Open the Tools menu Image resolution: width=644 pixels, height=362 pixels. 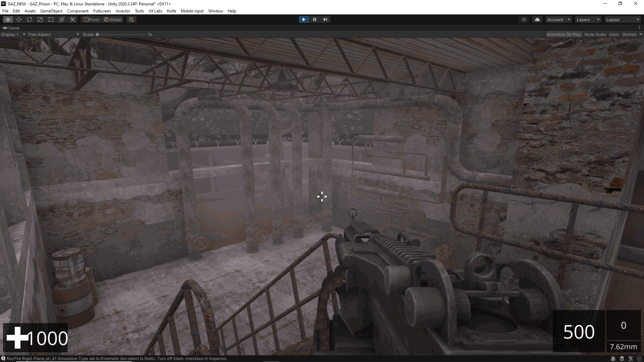coord(139,11)
